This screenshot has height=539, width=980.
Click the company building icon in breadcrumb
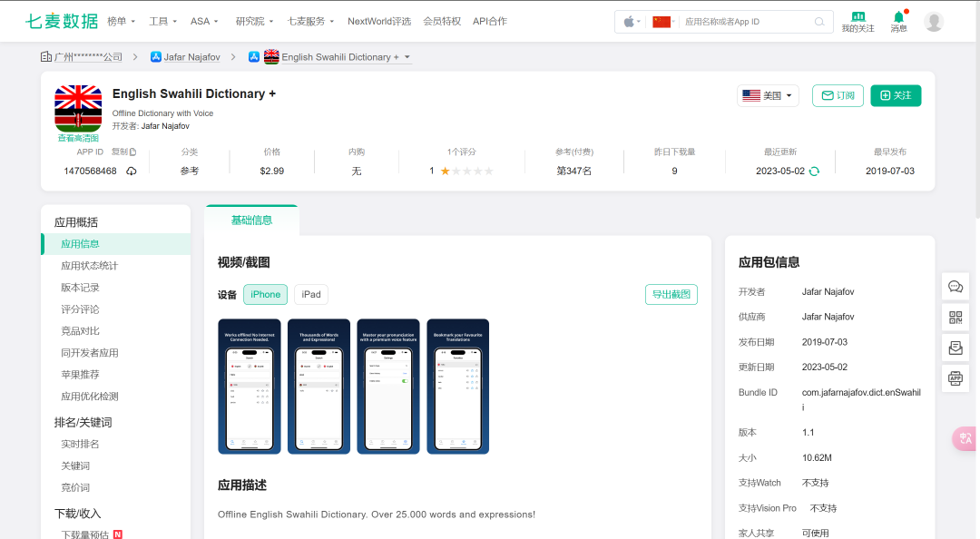[x=45, y=57]
